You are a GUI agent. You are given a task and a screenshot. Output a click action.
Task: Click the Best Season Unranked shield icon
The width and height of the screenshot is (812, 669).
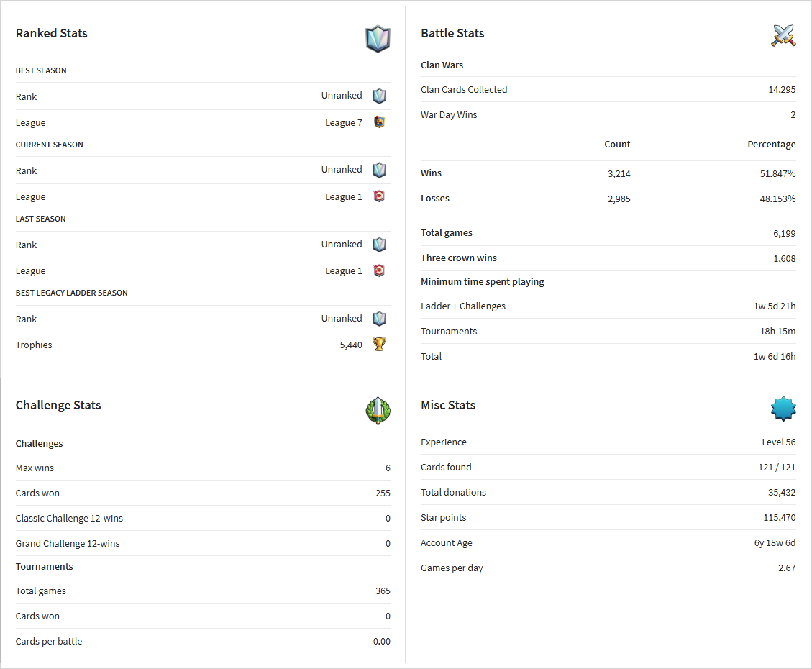(x=380, y=96)
